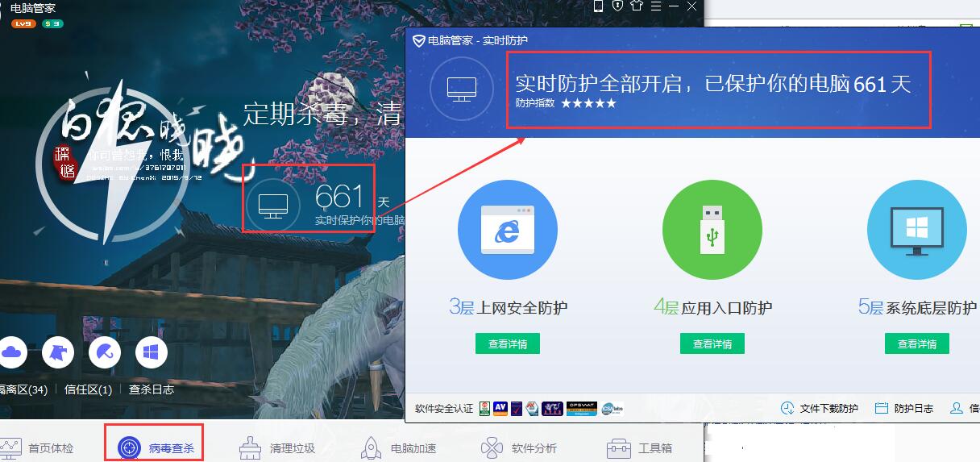Click the 电脑管家 main window title
Screen dimensions: 980x462
click(33, 8)
